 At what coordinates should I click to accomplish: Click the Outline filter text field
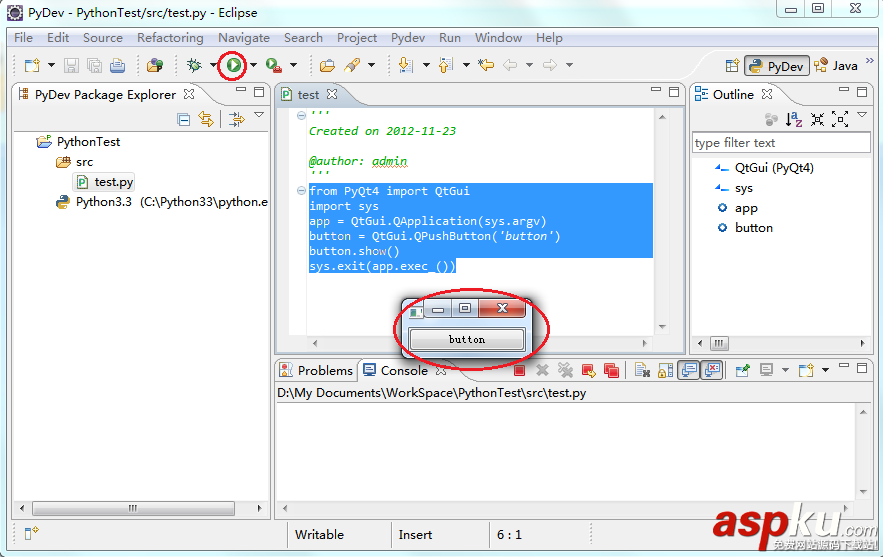[781, 143]
